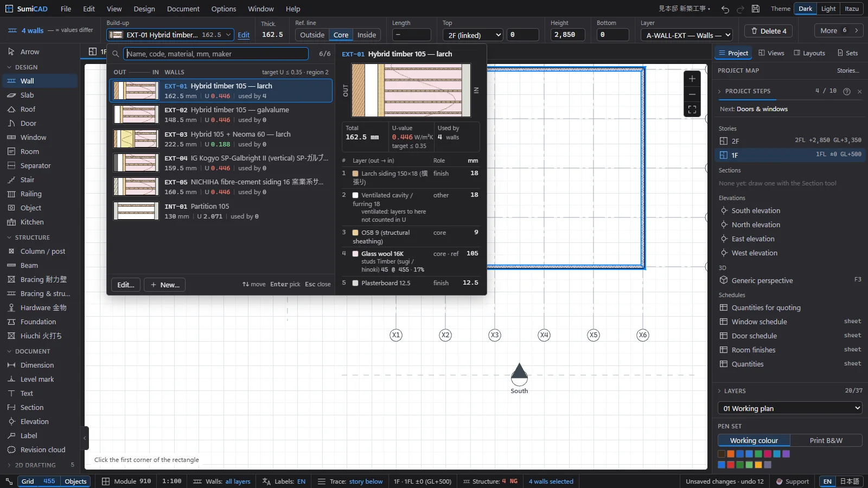Open project steps help icon

click(847, 91)
